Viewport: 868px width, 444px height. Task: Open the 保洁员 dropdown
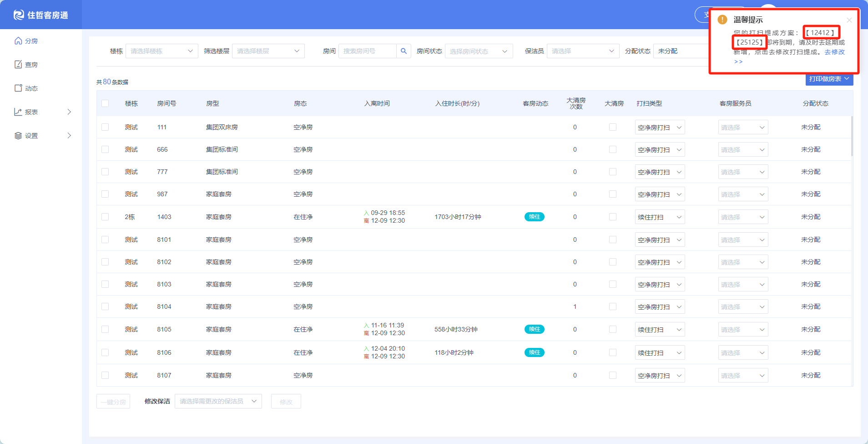pos(583,51)
